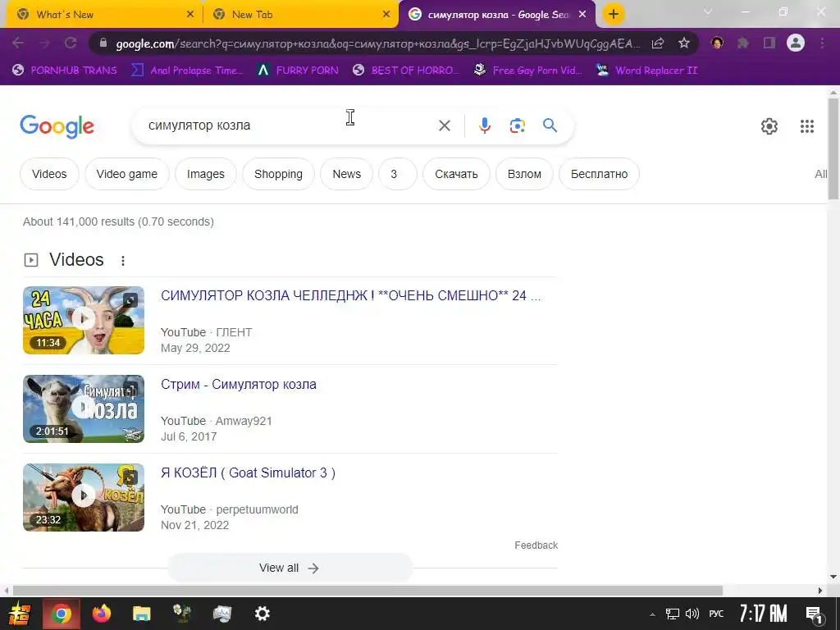Select the Videos filter chip

[x=49, y=174]
